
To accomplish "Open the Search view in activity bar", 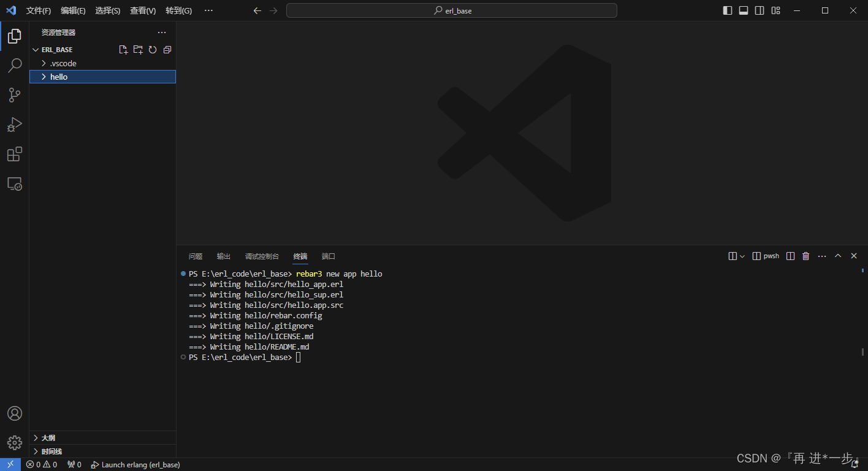I will tap(15, 65).
